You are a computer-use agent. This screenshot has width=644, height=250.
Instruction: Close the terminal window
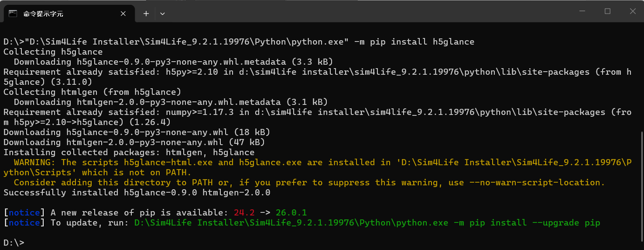click(633, 11)
